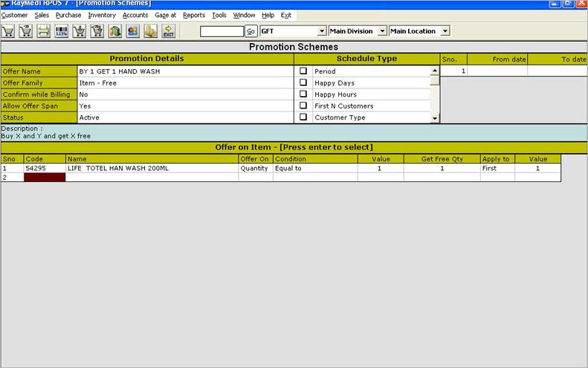Click the printer icon in the toolbar
Screen dimensions: 588x368
(x=44, y=31)
